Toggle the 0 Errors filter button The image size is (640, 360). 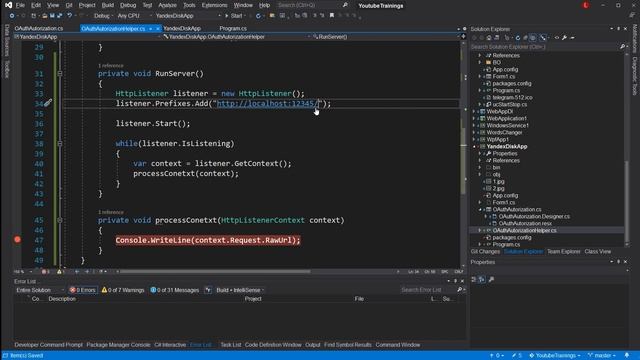(x=83, y=290)
